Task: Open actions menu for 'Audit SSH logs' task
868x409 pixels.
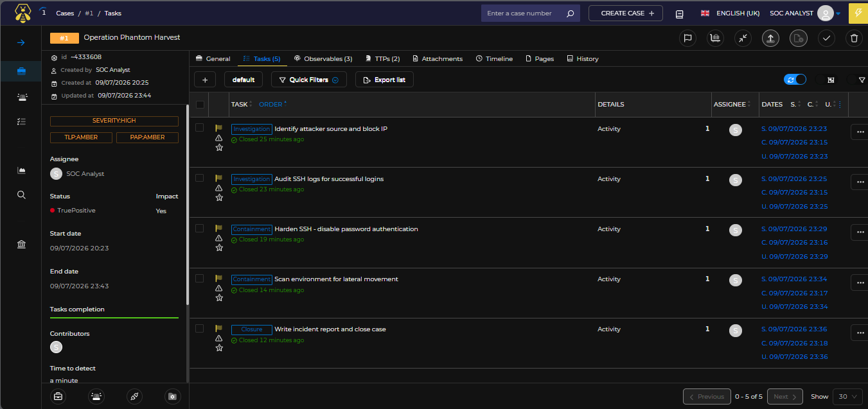Action: pos(860,182)
